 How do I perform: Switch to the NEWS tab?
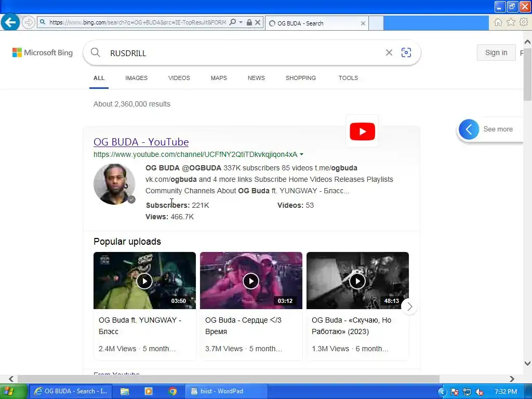tap(256, 78)
